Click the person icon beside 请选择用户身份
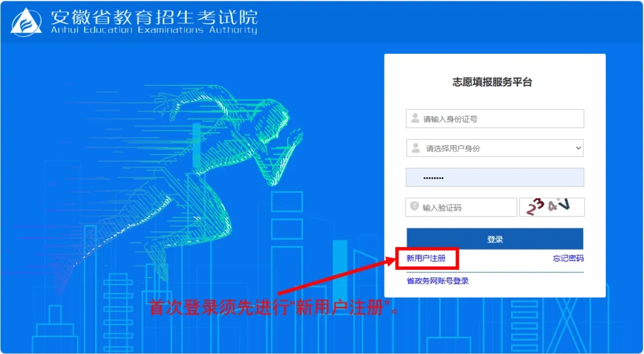 tap(416, 148)
